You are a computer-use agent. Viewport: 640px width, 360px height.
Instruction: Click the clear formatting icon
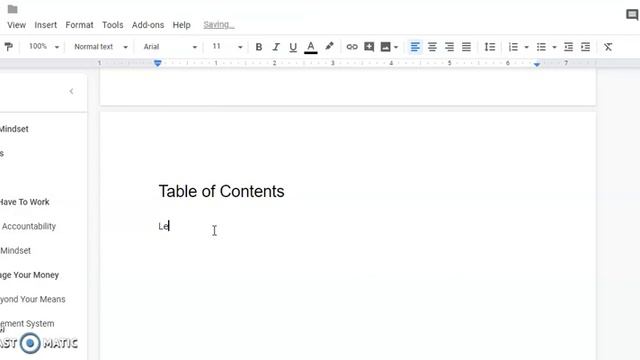[608, 47]
